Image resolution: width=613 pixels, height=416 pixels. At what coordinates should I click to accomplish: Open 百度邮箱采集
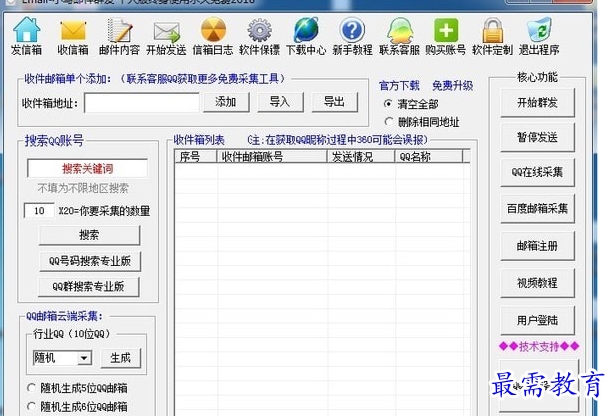tap(537, 208)
